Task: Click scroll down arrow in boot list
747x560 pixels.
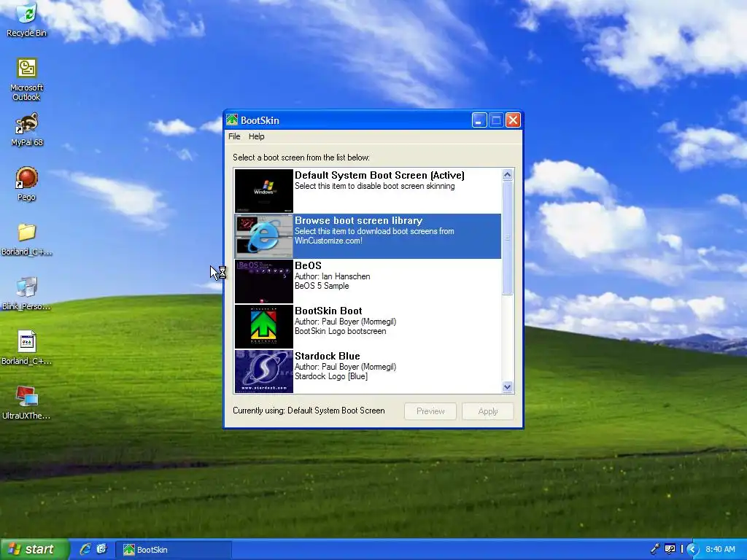Action: pos(508,387)
